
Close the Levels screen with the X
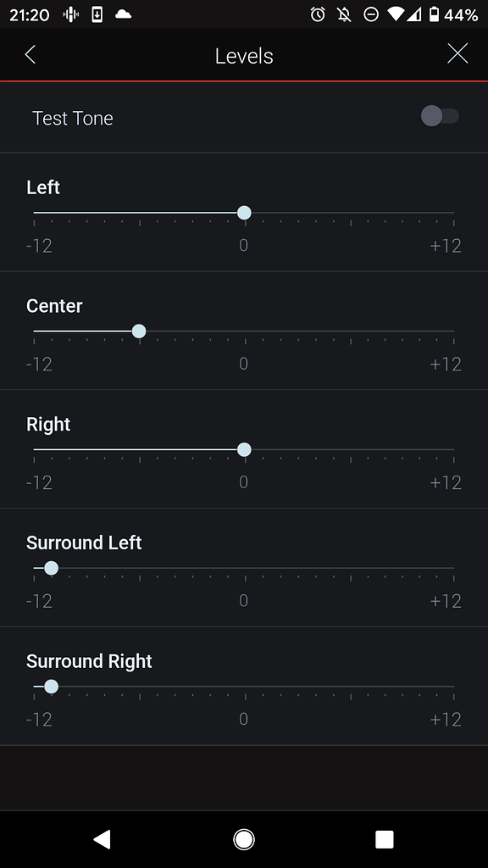(x=457, y=53)
